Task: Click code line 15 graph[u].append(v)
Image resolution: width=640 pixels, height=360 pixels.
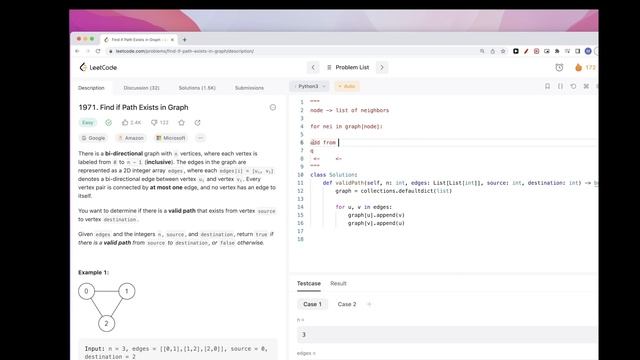Action: (x=376, y=215)
